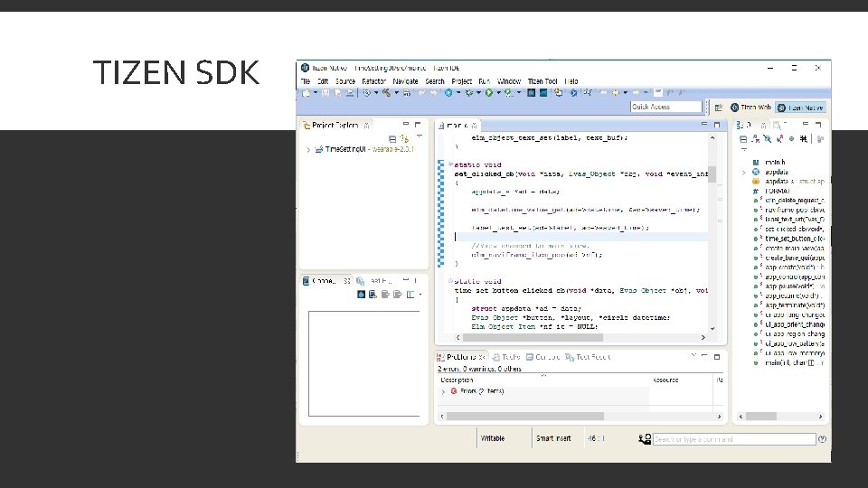The width and height of the screenshot is (868, 488).
Task: Select time_set_button_clicked in Outline
Action: tap(790, 239)
